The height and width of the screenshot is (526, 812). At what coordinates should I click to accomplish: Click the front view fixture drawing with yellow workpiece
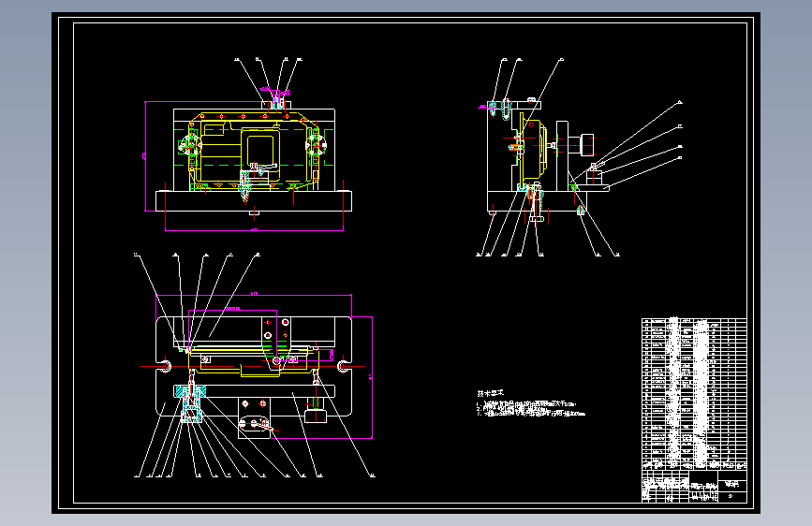[254, 158]
